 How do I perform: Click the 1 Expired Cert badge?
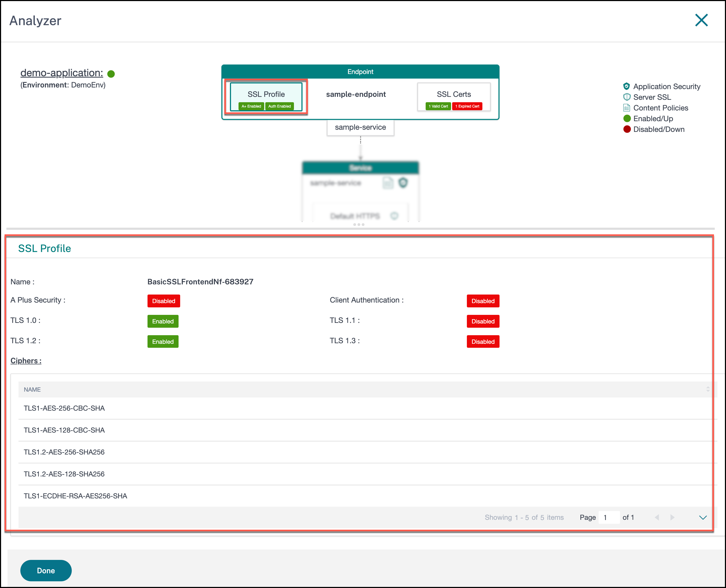(467, 106)
